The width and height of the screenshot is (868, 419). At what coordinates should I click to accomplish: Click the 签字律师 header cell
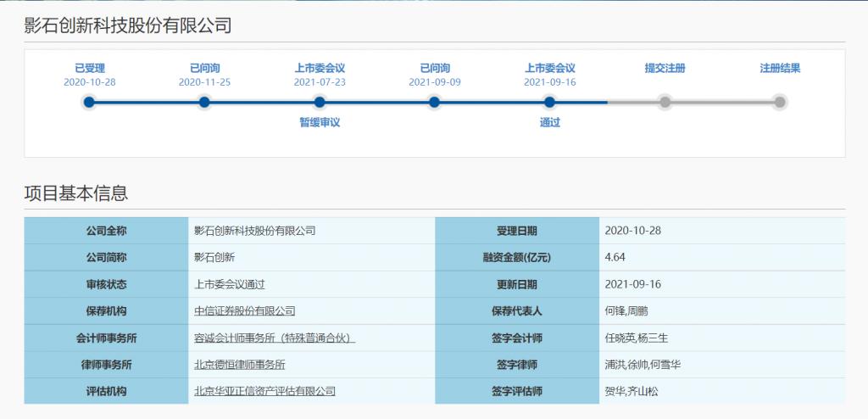[517, 365]
